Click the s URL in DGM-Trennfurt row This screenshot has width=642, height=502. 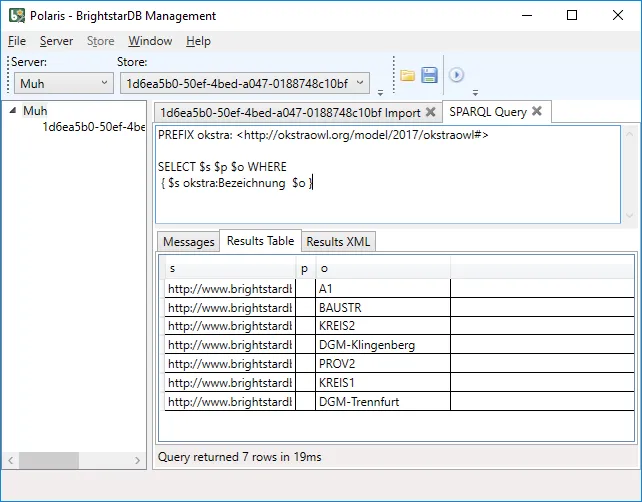coord(230,401)
